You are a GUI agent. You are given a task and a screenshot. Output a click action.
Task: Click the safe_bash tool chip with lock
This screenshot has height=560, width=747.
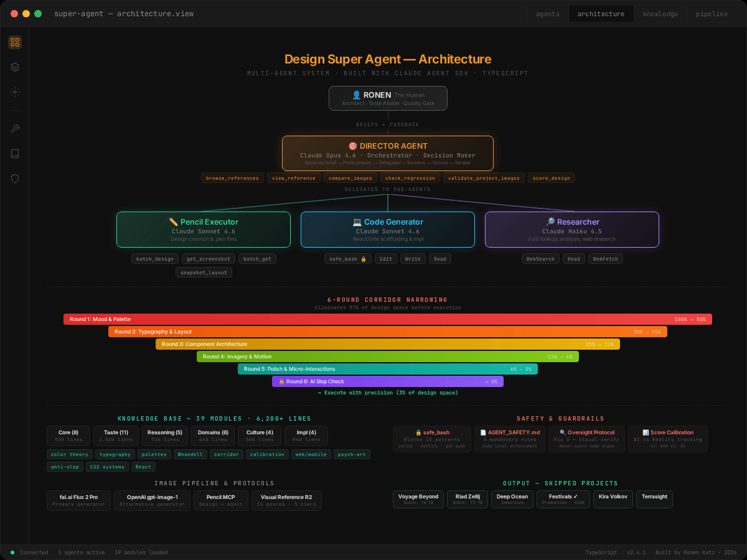[347, 259]
